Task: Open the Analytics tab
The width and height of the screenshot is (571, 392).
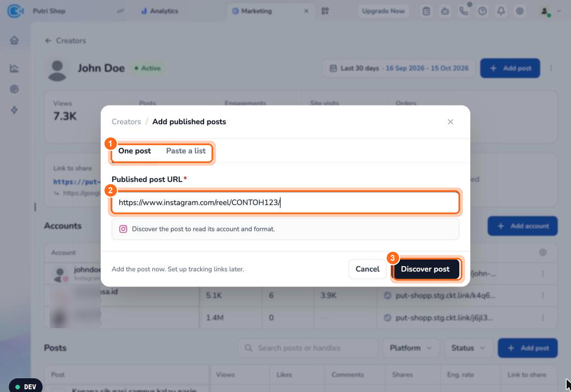Action: pos(160,11)
